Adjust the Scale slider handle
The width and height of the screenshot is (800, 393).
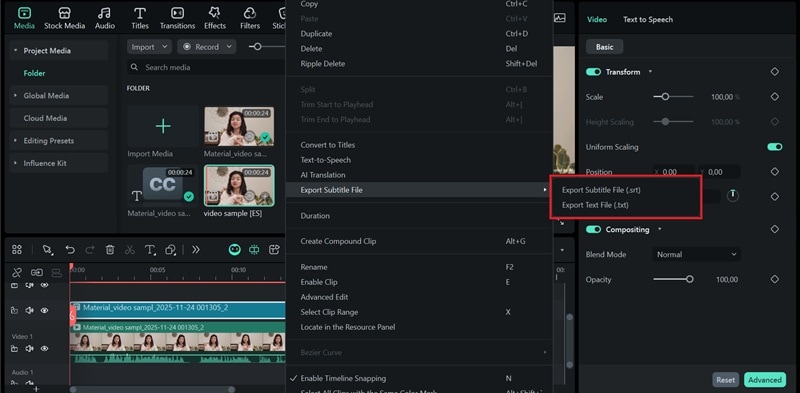pos(665,96)
